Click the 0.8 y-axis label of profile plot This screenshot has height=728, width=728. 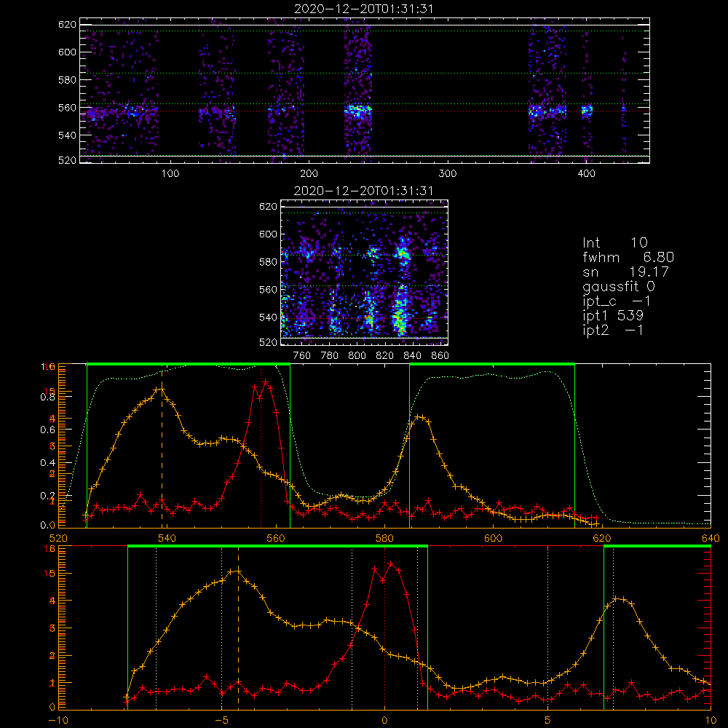click(48, 397)
